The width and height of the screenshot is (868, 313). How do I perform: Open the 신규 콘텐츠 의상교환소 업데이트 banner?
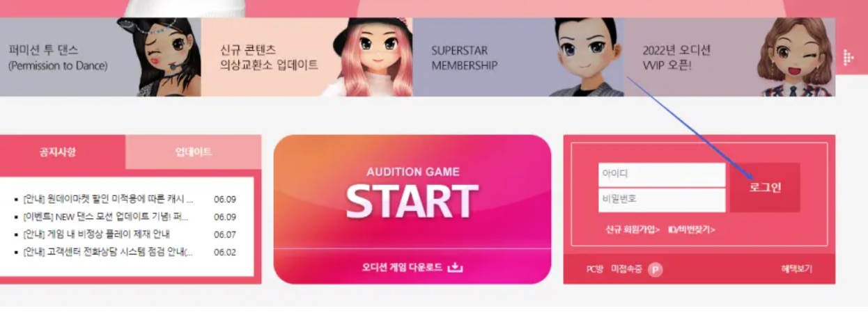[x=307, y=57]
